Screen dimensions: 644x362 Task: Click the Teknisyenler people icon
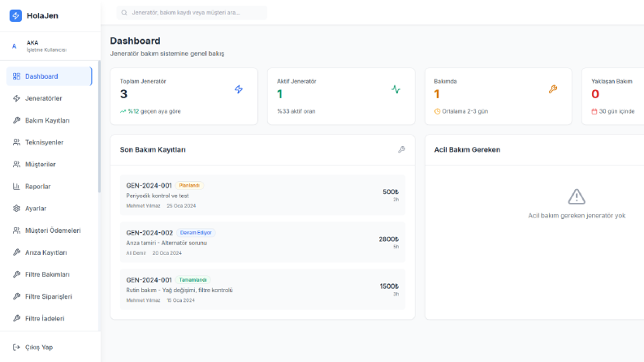pyautogui.click(x=16, y=142)
